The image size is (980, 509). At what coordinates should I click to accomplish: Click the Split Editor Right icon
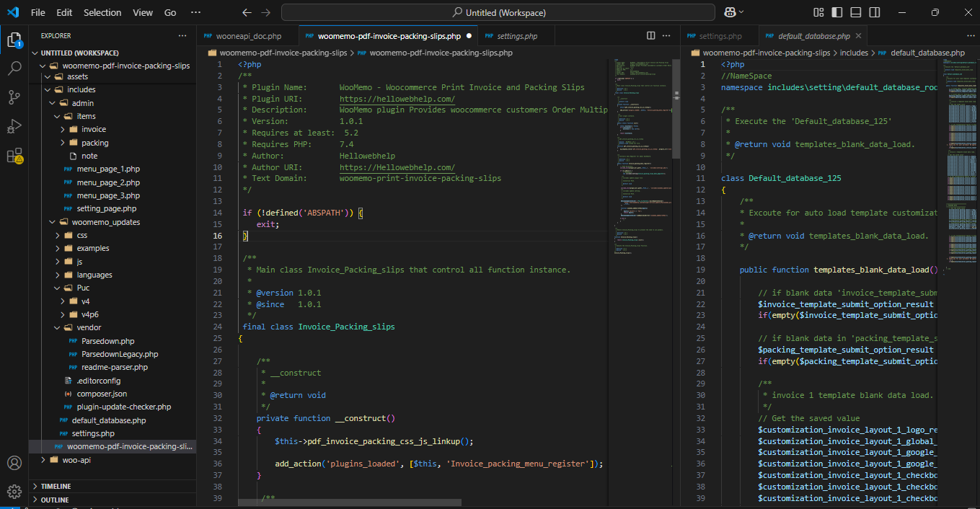[x=650, y=35]
